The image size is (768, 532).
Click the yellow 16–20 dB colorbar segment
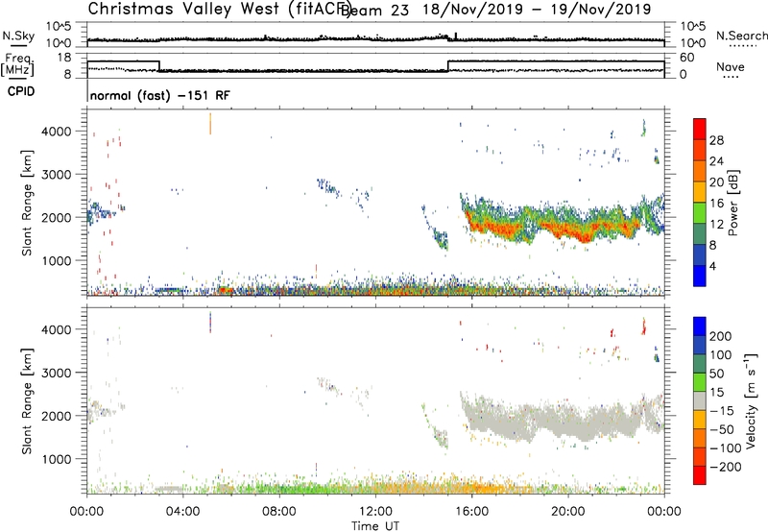[700, 192]
